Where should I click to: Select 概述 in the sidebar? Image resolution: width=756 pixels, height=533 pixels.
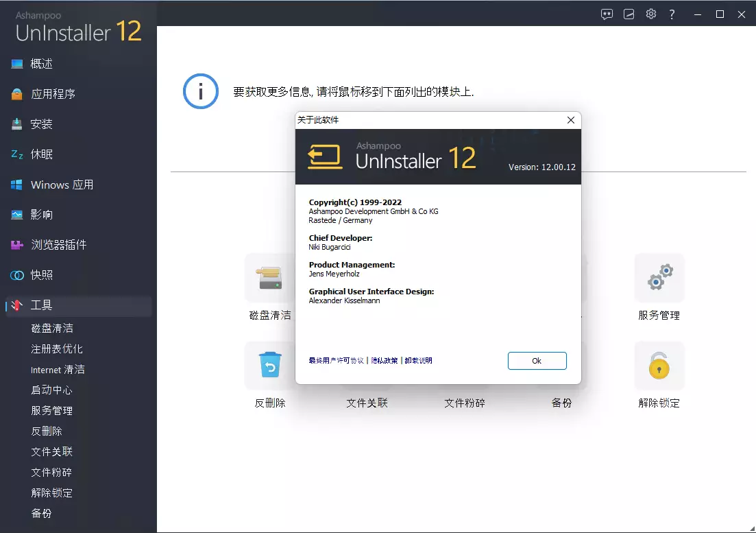[41, 64]
